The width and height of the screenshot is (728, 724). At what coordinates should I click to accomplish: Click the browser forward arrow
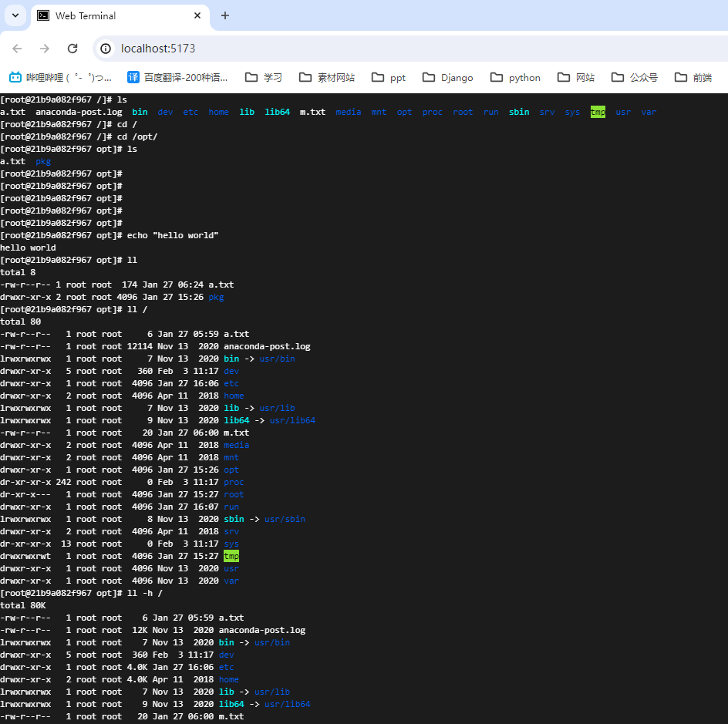click(45, 49)
